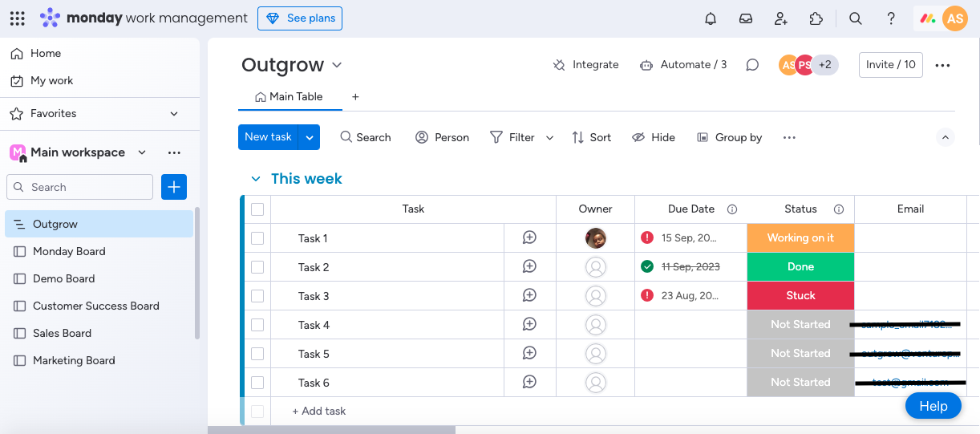Tick the select-all header checkbox

(257, 209)
